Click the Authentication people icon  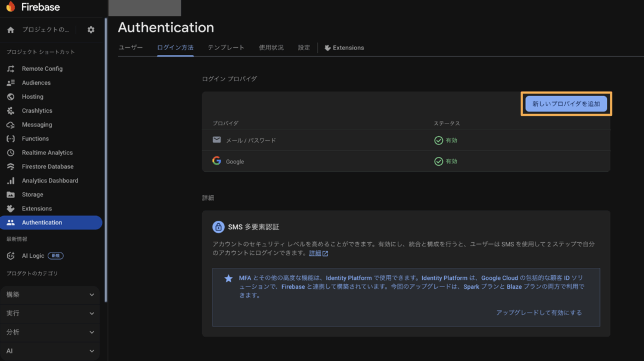click(x=11, y=223)
